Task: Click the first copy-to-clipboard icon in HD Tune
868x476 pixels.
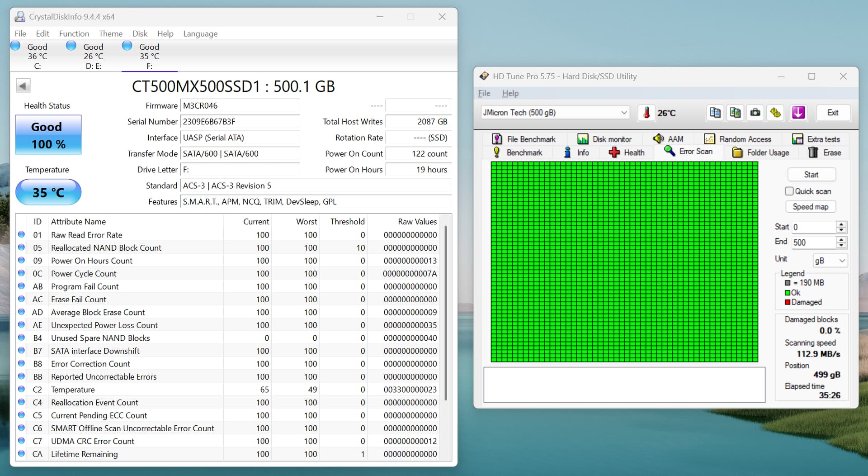Action: [715, 113]
